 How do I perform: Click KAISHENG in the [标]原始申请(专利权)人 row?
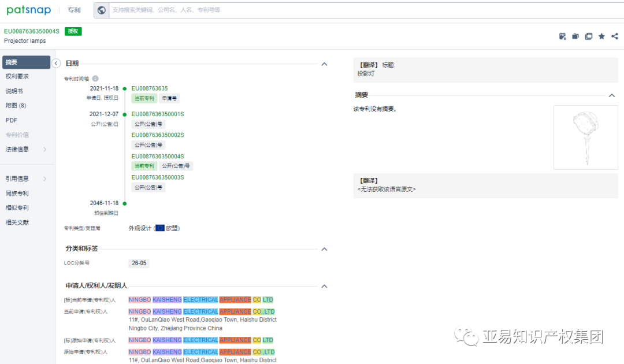tap(167, 340)
